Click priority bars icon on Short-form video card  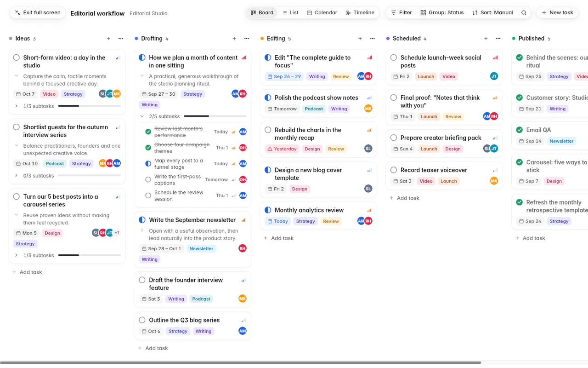point(118,57)
